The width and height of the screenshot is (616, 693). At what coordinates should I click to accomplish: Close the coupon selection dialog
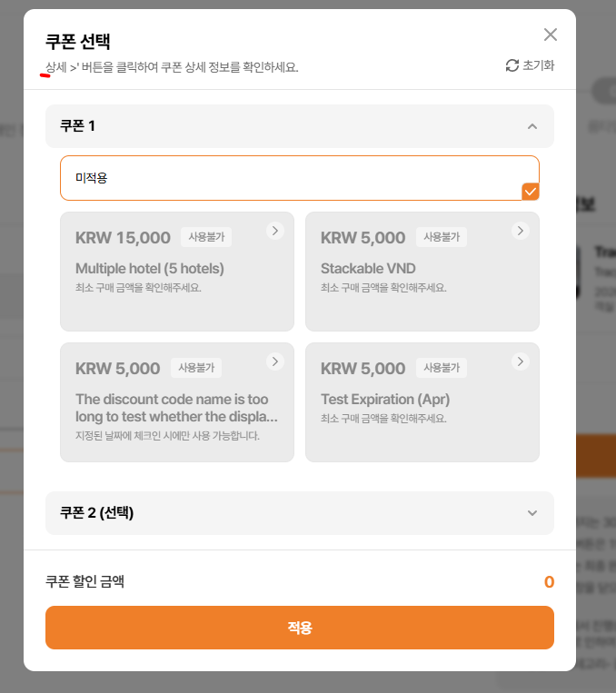(x=550, y=35)
